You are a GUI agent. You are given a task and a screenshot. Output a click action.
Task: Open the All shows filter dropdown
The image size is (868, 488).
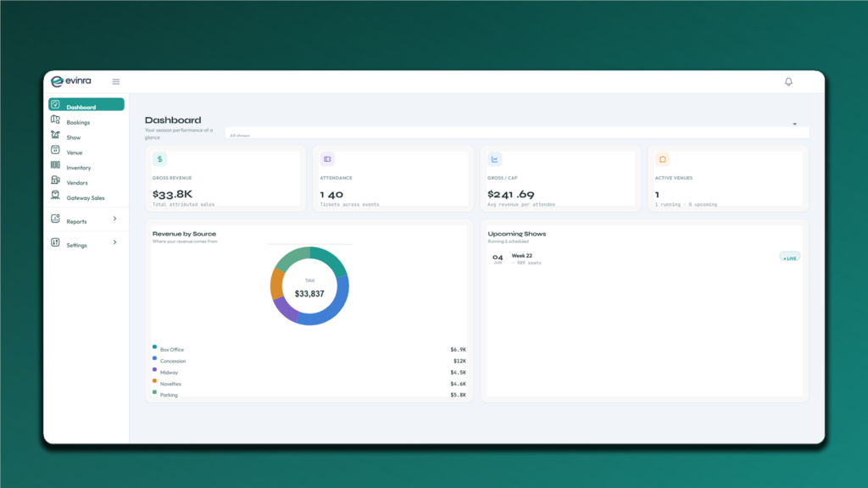(516, 131)
